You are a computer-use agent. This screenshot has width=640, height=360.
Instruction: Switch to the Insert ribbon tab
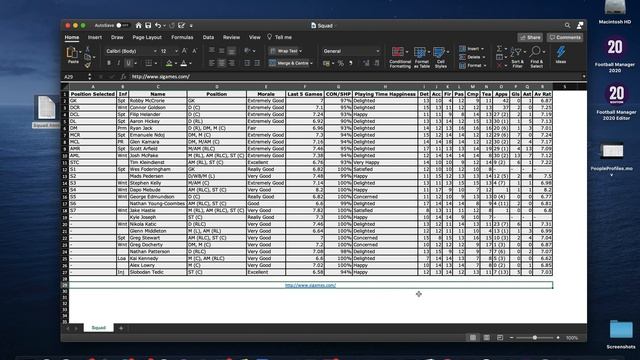coord(95,37)
